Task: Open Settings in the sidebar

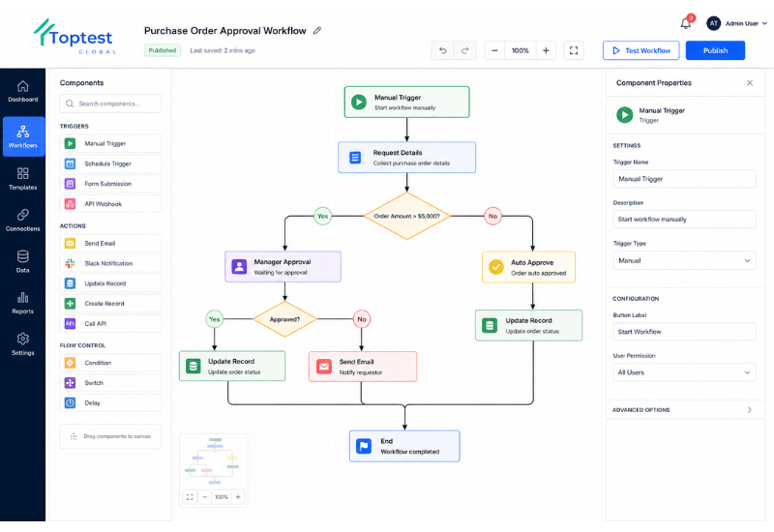Action: click(x=22, y=344)
